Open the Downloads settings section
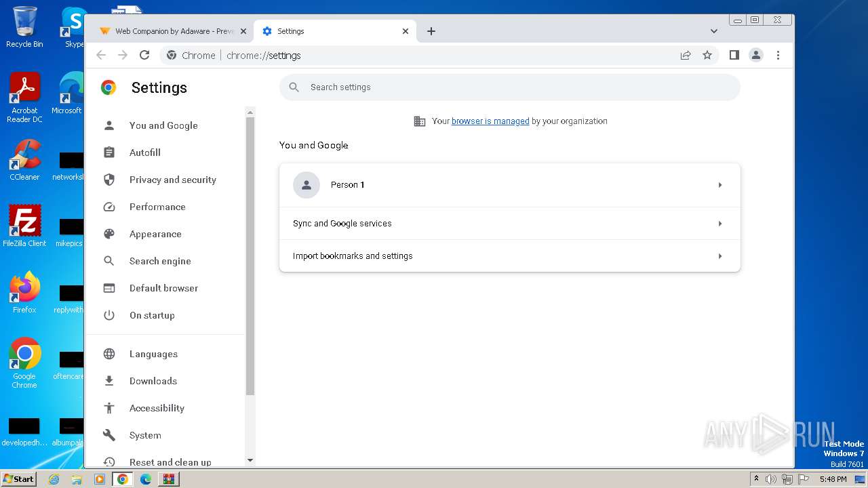Image resolution: width=868 pixels, height=488 pixels. (x=153, y=381)
